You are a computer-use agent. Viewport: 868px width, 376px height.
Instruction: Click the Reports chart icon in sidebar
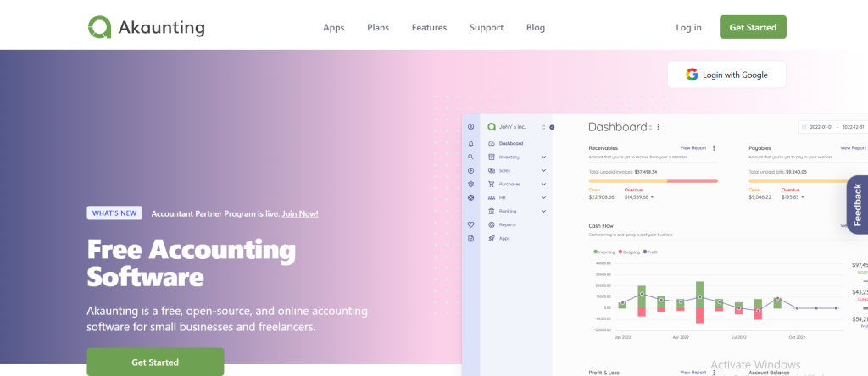point(492,224)
